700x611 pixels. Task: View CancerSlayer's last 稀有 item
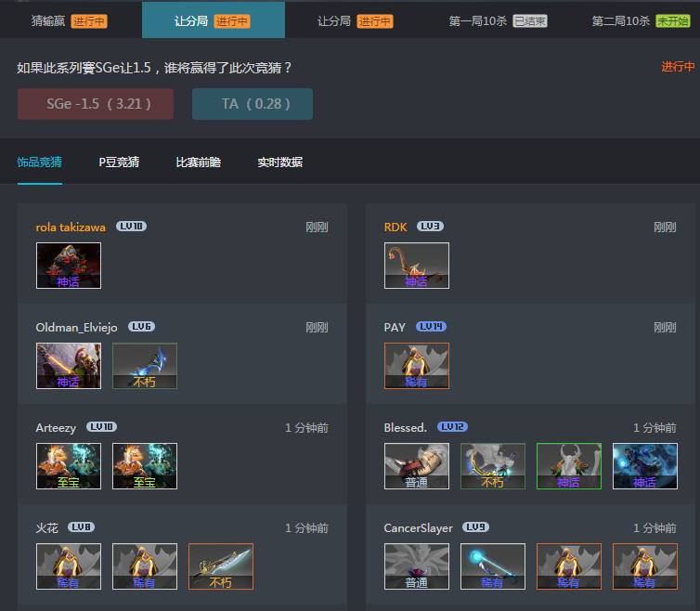coord(645,566)
